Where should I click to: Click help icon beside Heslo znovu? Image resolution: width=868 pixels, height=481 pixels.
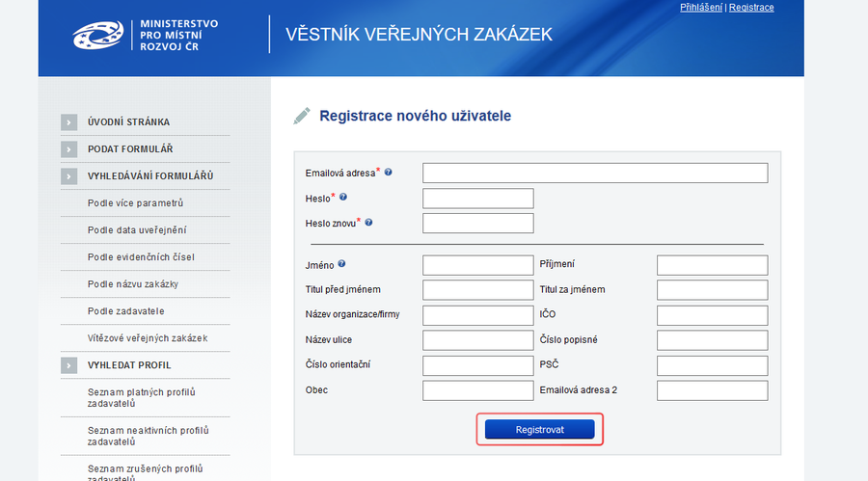coord(368,223)
